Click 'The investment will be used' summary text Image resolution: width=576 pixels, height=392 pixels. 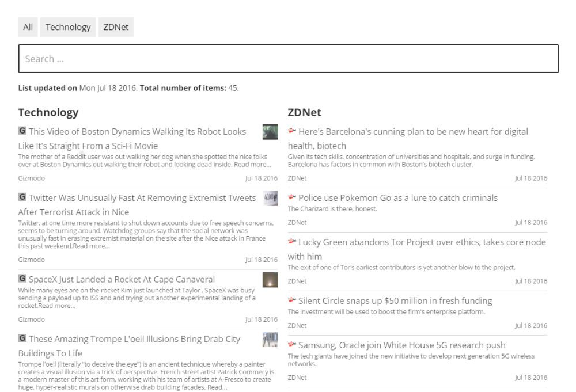point(386,312)
